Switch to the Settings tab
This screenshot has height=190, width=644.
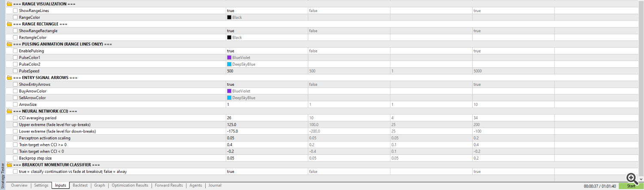(41, 185)
